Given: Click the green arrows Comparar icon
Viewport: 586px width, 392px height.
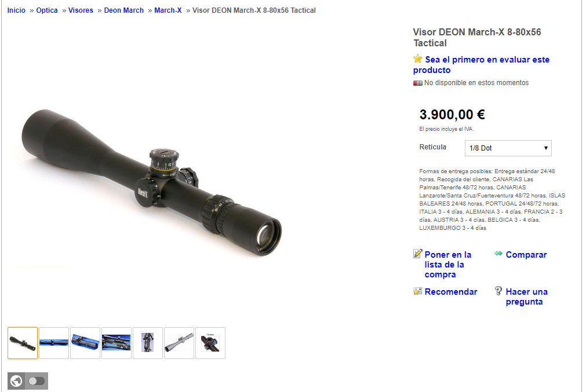Looking at the screenshot, I should tap(498, 254).
